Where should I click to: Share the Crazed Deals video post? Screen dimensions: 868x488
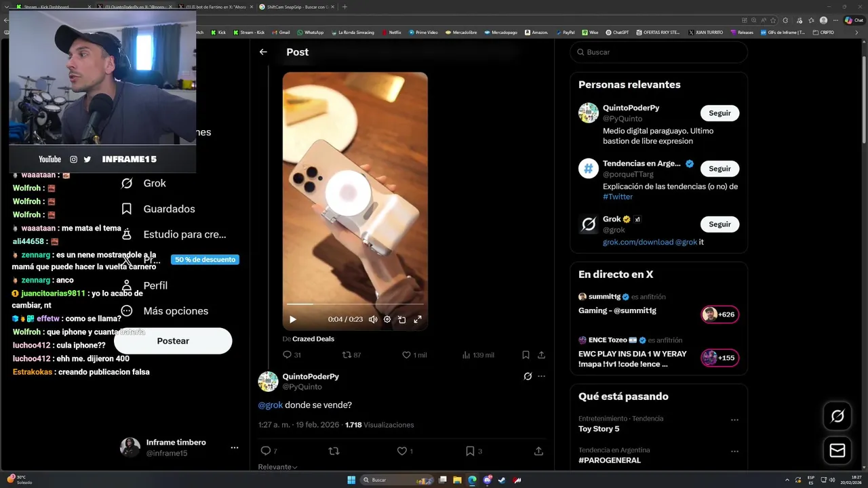point(541,354)
